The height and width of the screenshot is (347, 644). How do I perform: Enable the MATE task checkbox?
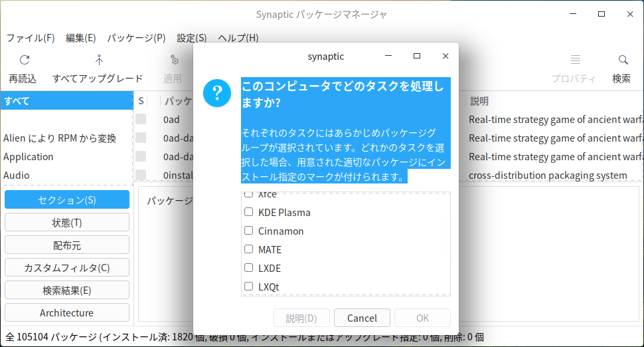[x=248, y=249]
